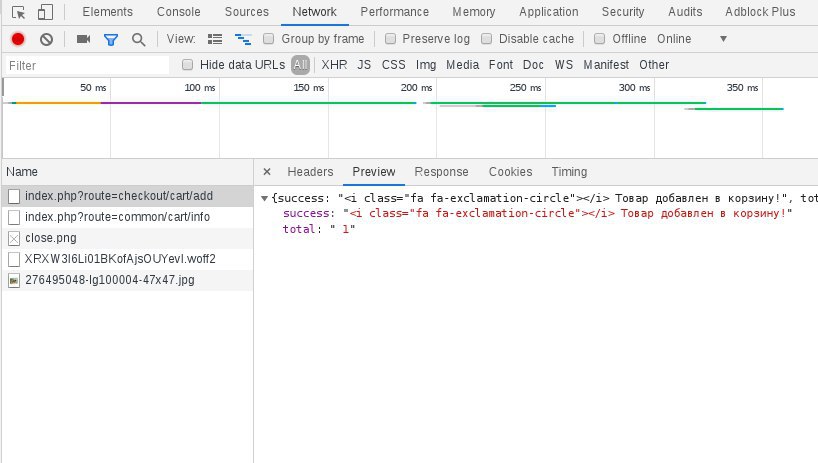Filter requests by Img

coord(426,65)
